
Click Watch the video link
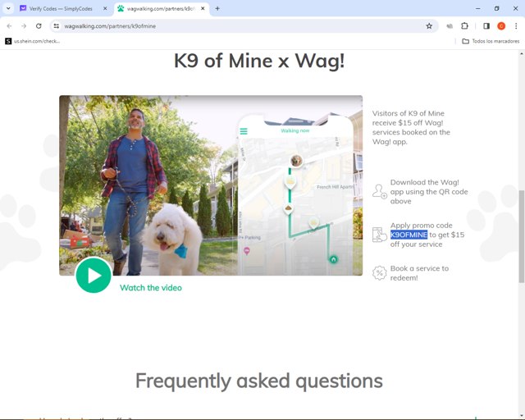point(151,288)
